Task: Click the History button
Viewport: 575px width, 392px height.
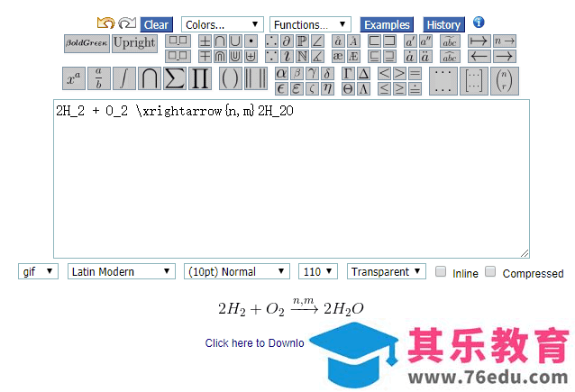Action: pos(443,24)
